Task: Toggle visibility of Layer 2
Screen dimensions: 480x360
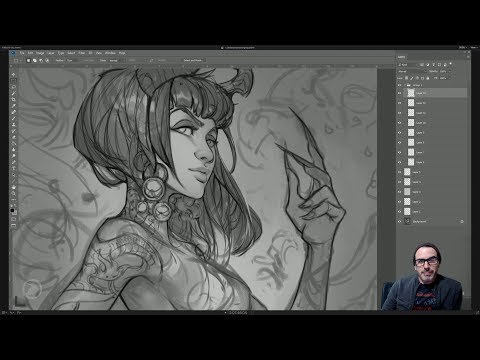Action: (x=399, y=202)
